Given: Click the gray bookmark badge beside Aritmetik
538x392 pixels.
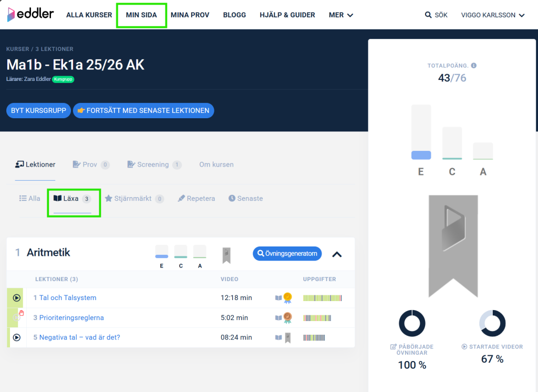Looking at the screenshot, I should pos(226,254).
